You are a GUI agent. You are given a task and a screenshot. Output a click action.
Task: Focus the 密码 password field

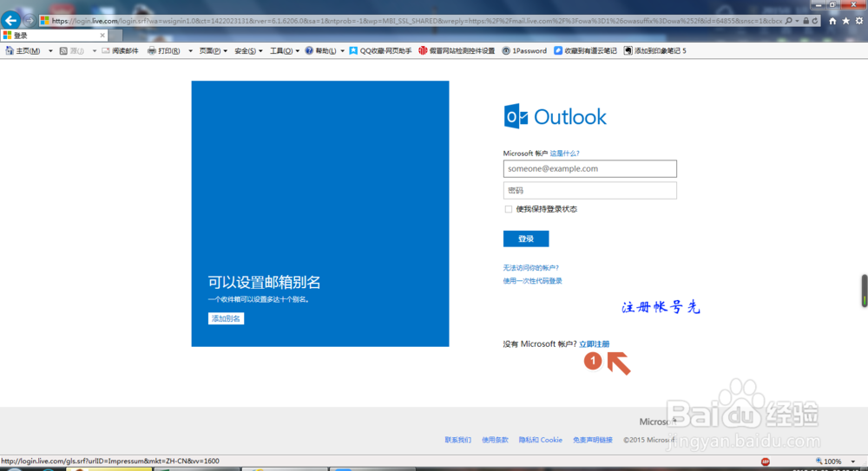click(589, 190)
